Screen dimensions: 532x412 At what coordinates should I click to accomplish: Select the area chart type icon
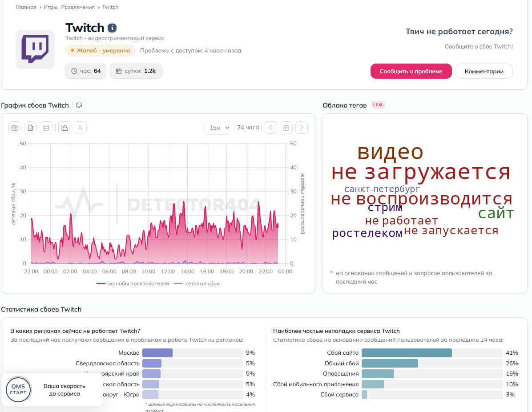pyautogui.click(x=64, y=128)
